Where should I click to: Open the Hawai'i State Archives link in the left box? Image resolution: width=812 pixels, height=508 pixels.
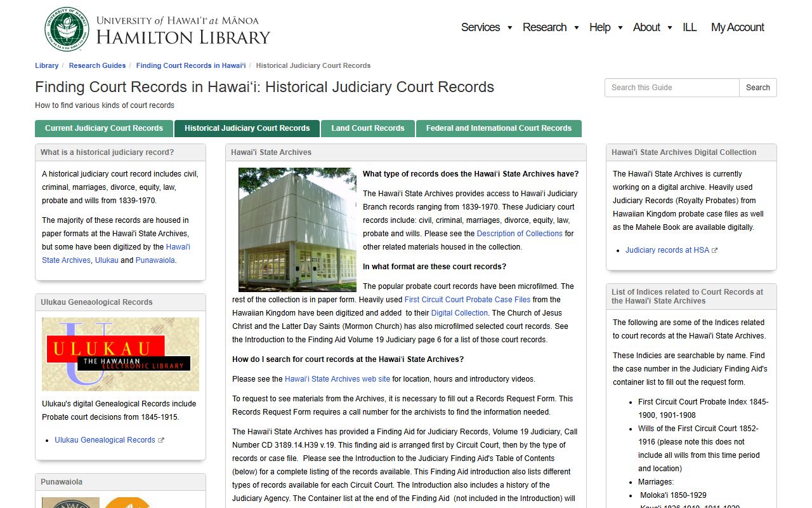116,253
